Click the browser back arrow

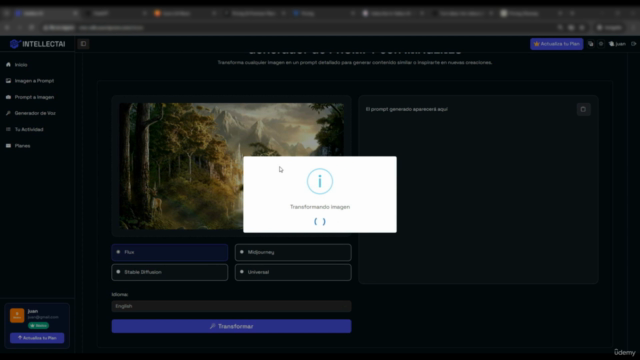point(7,27)
